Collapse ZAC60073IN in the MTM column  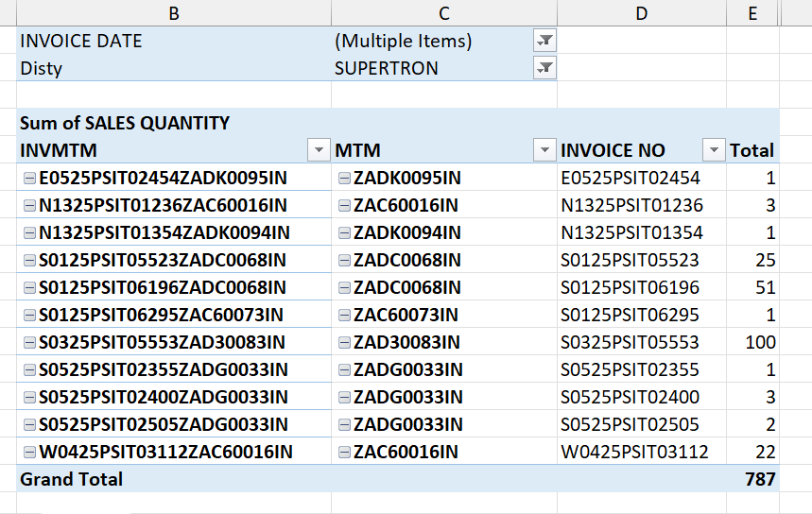(x=344, y=316)
